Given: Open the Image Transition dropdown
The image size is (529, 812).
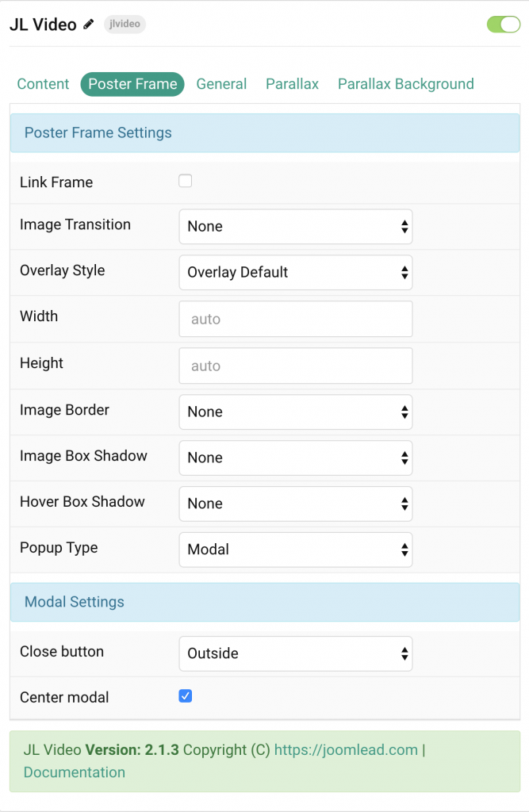Looking at the screenshot, I should [x=295, y=226].
